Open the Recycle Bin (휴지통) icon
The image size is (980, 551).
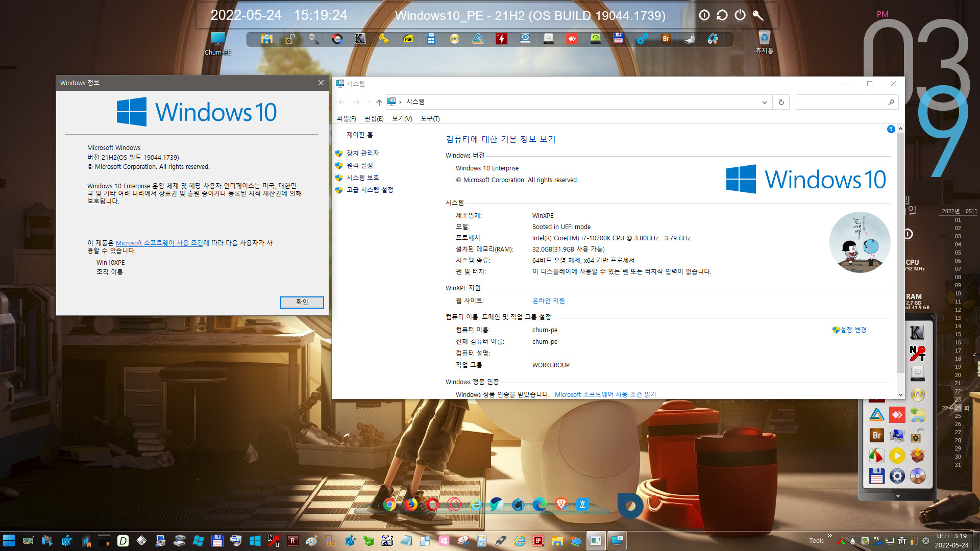(764, 42)
